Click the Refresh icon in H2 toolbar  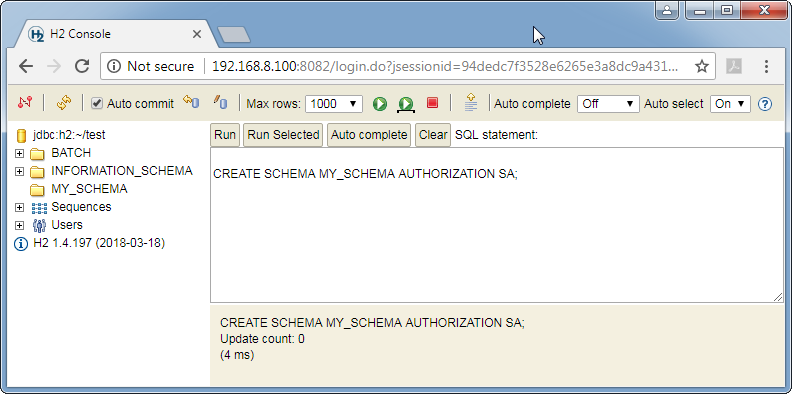(64, 103)
